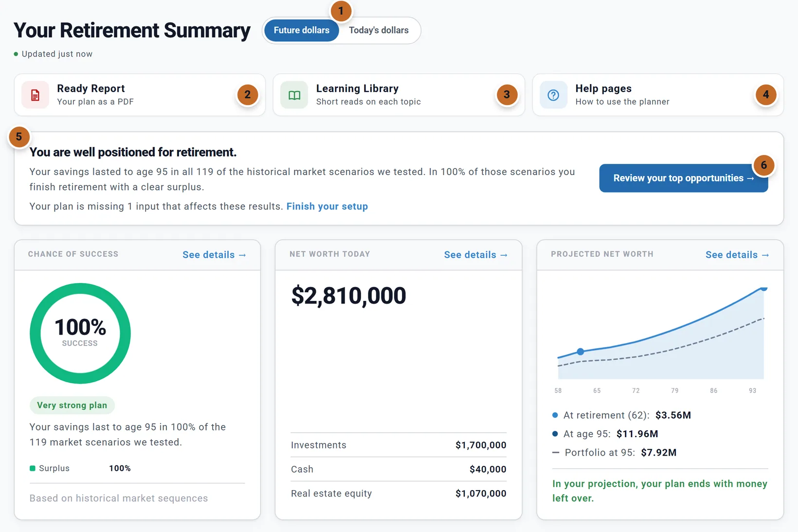Select the Real estate equity amount $1,070,000

click(481, 494)
